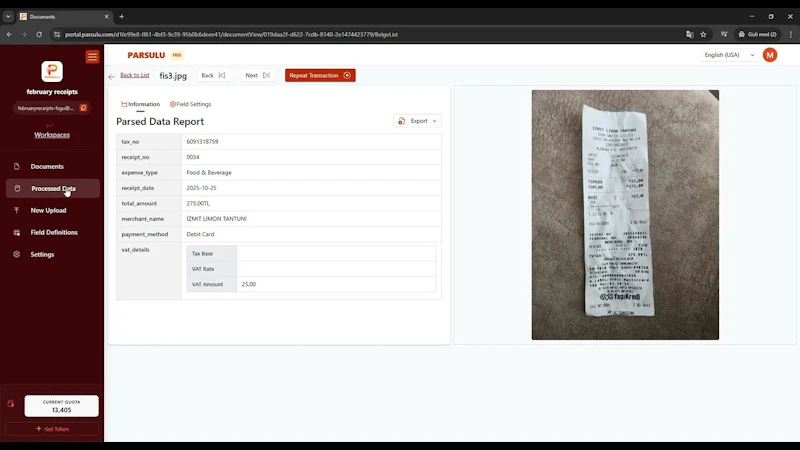Click the New Upload arrow icon

pyautogui.click(x=17, y=210)
